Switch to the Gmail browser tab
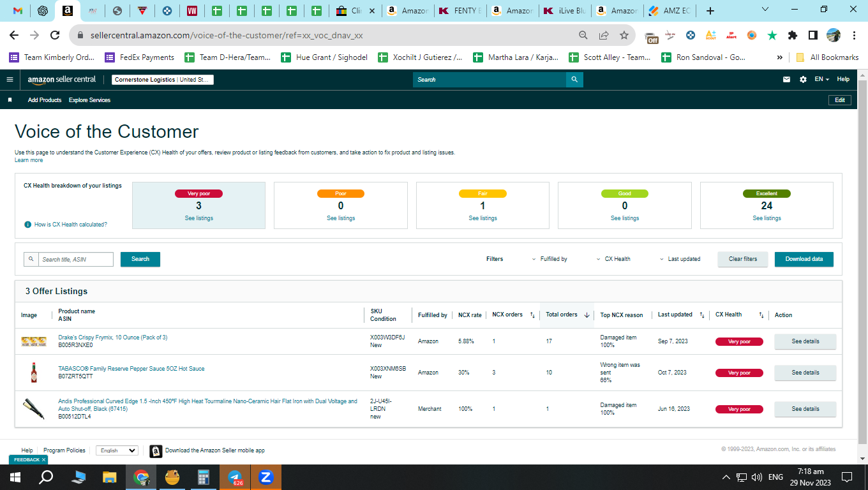 coord(18,11)
